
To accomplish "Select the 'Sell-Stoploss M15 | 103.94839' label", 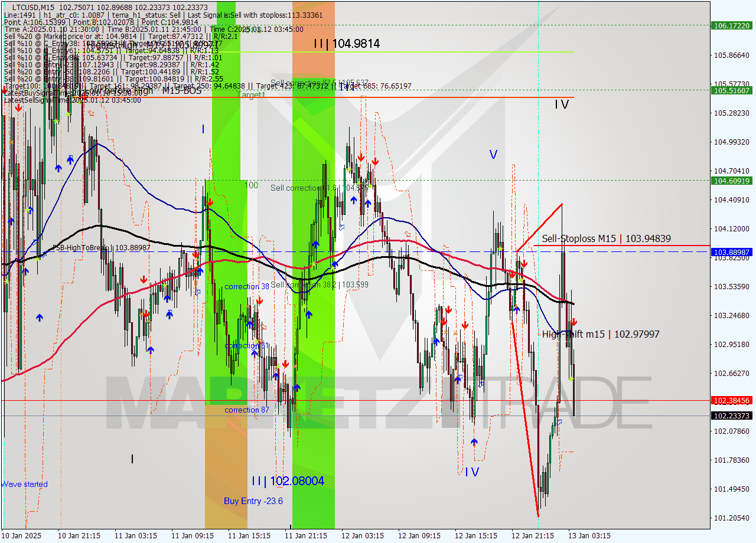I will click(606, 238).
